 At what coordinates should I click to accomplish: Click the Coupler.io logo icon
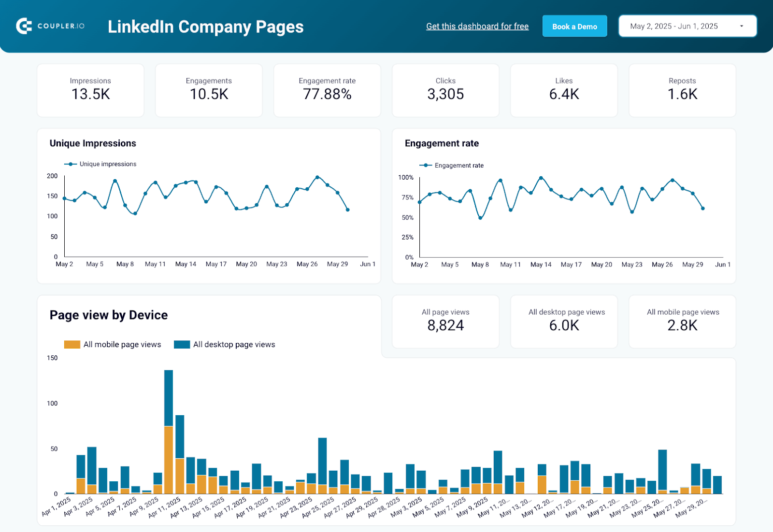click(24, 26)
